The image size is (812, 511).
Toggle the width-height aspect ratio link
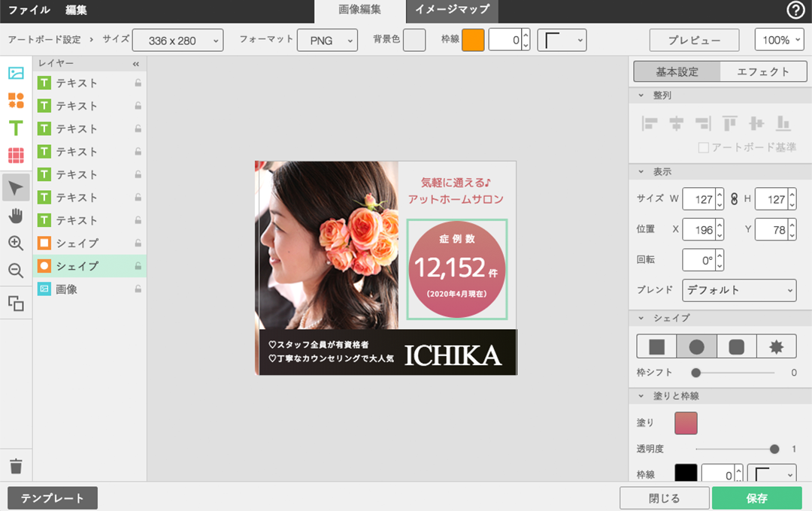tap(734, 199)
